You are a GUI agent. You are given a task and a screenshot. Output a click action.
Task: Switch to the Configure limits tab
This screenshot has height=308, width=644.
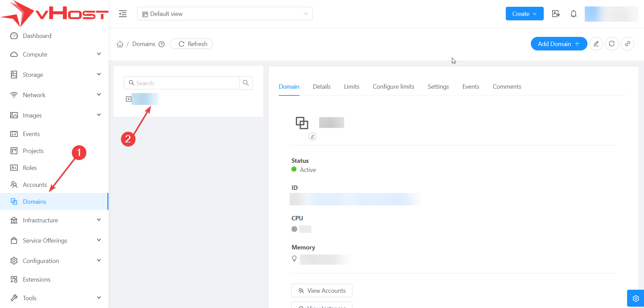(393, 87)
